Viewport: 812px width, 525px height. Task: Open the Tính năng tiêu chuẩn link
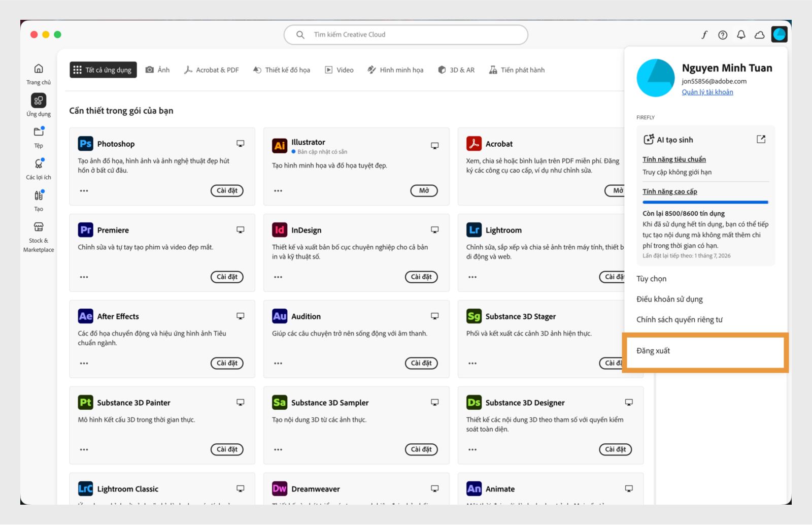(x=674, y=159)
